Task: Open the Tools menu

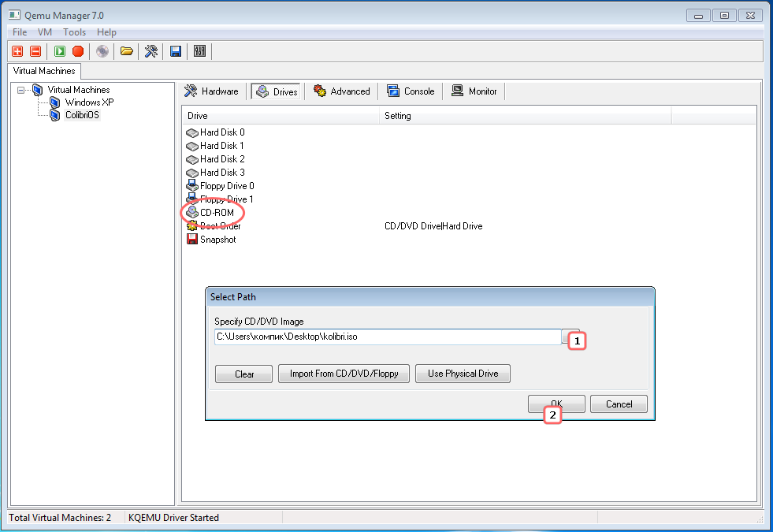Action: click(74, 32)
